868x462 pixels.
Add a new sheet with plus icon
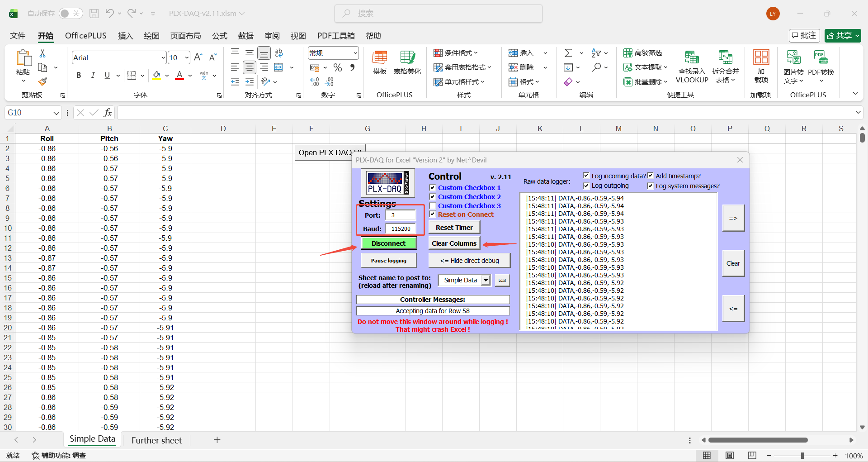pos(217,440)
